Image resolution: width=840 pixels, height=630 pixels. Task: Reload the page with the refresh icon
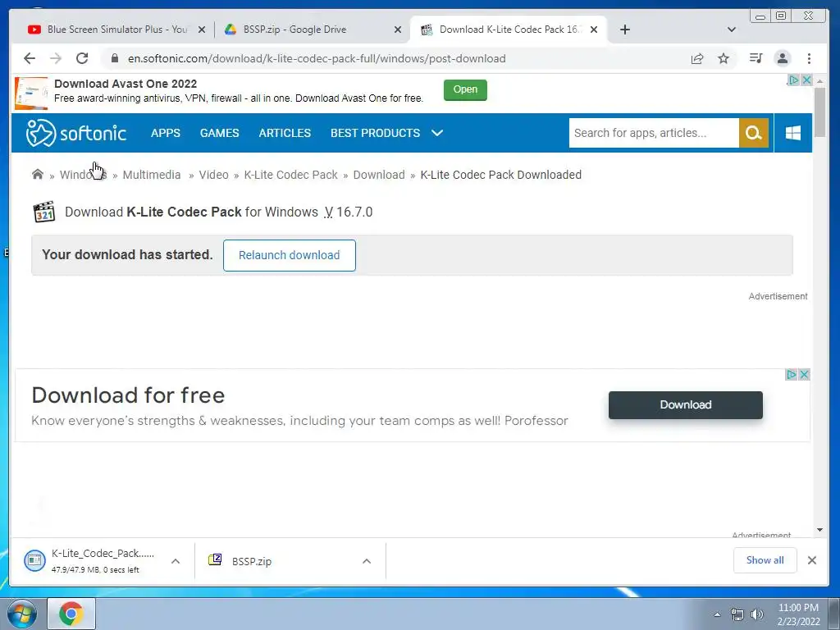[82, 58]
